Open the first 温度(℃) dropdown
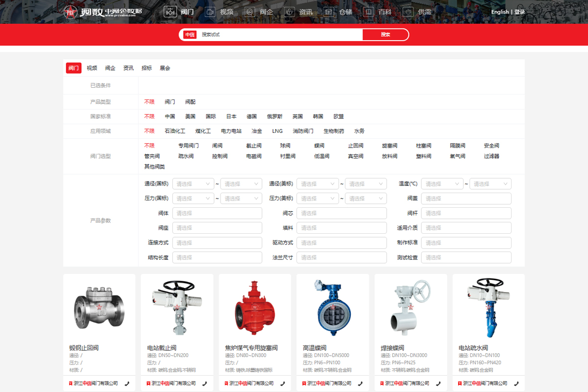Image resolution: width=588 pixels, height=392 pixels. 442,184
